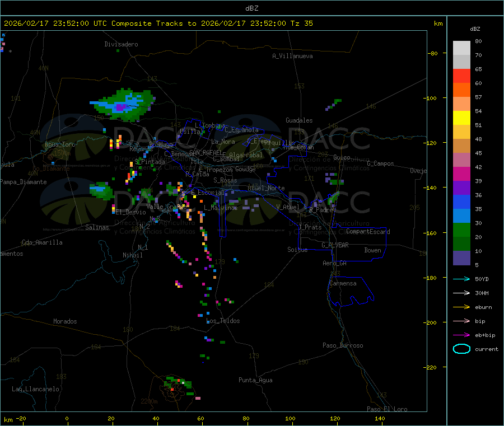Image resolution: width=504 pixels, height=426 pixels.
Task: Click the Lag.Llancanelo label
Action: (x=36, y=389)
